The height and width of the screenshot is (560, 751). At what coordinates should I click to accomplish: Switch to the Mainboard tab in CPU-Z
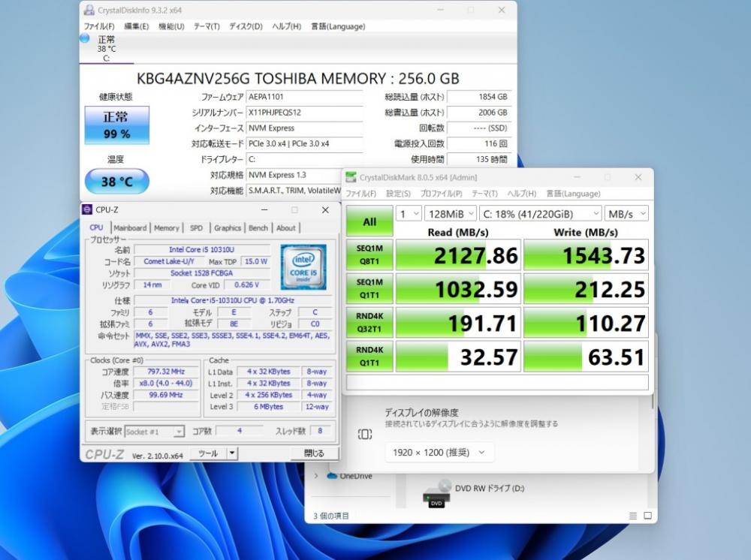click(x=130, y=228)
